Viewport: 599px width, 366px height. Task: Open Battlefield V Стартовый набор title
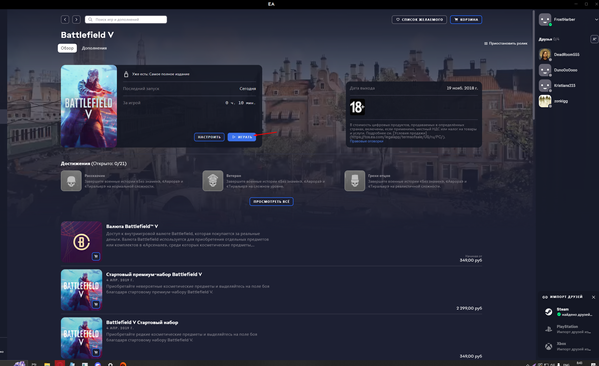pos(142,322)
